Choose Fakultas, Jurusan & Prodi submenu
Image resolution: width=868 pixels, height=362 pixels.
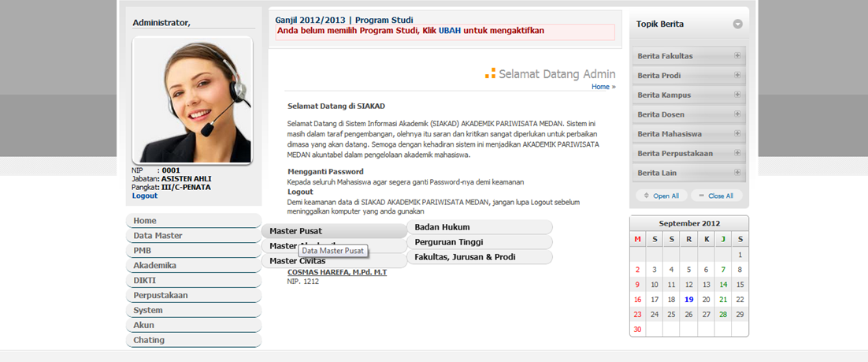480,257
